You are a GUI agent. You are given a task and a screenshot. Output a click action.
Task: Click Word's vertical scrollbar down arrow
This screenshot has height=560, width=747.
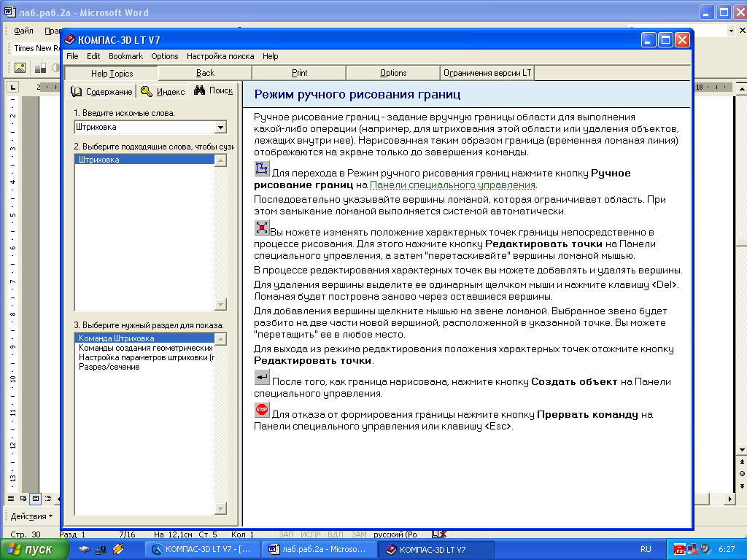tap(742, 449)
